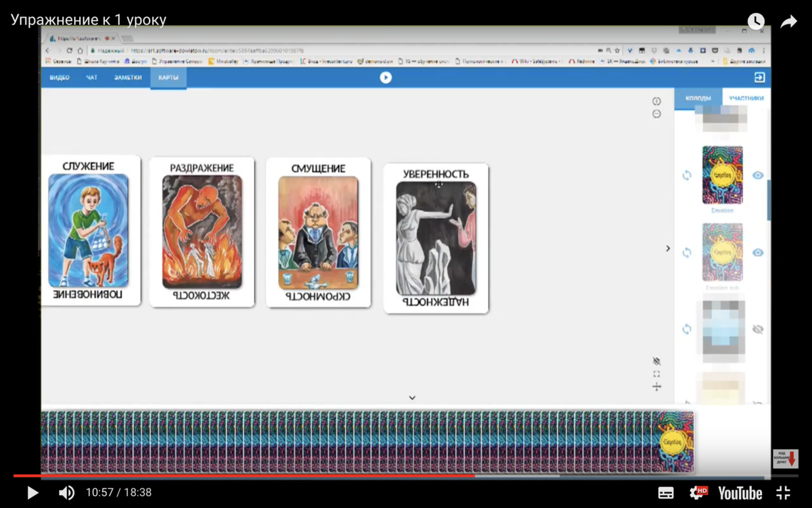
Task: Select the РАЗДРАЖЕНИЕ card
Action: (202, 232)
